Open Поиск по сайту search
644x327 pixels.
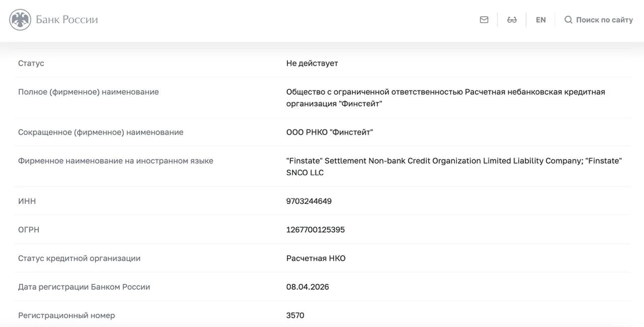pyautogui.click(x=604, y=20)
